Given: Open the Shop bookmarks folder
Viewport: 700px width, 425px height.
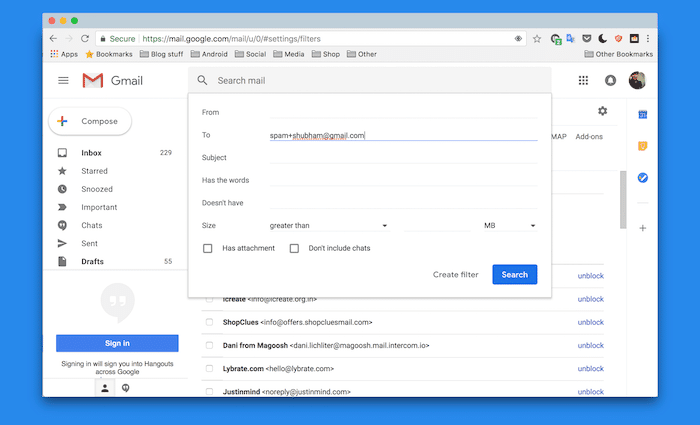Looking at the screenshot, I should coord(326,54).
